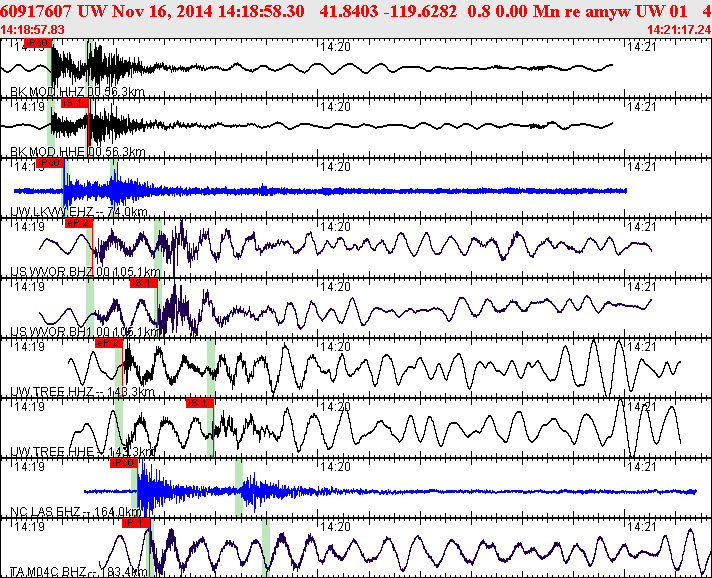Click the iS 1 pick flag on UW TREE HHE

(x=200, y=403)
